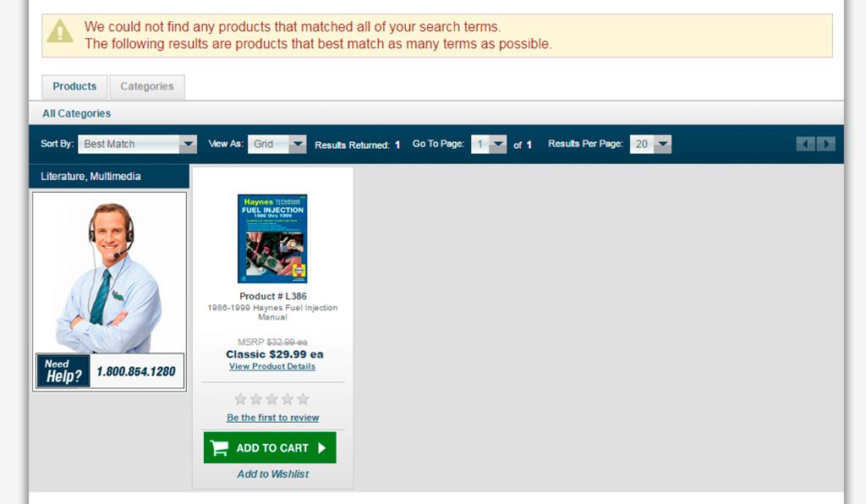Viewport: 866px width, 504px height.
Task: Click the shopping cart icon on Add to Cart
Action: pos(219,447)
